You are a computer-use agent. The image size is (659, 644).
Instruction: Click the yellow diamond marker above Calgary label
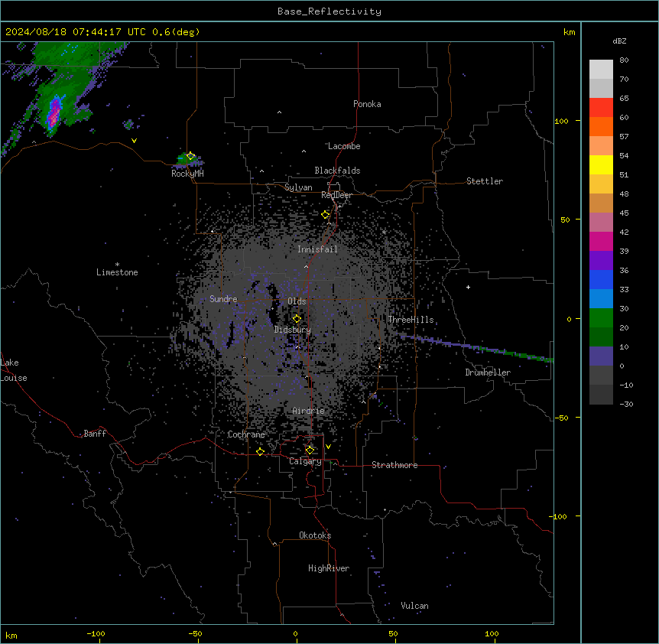click(310, 450)
